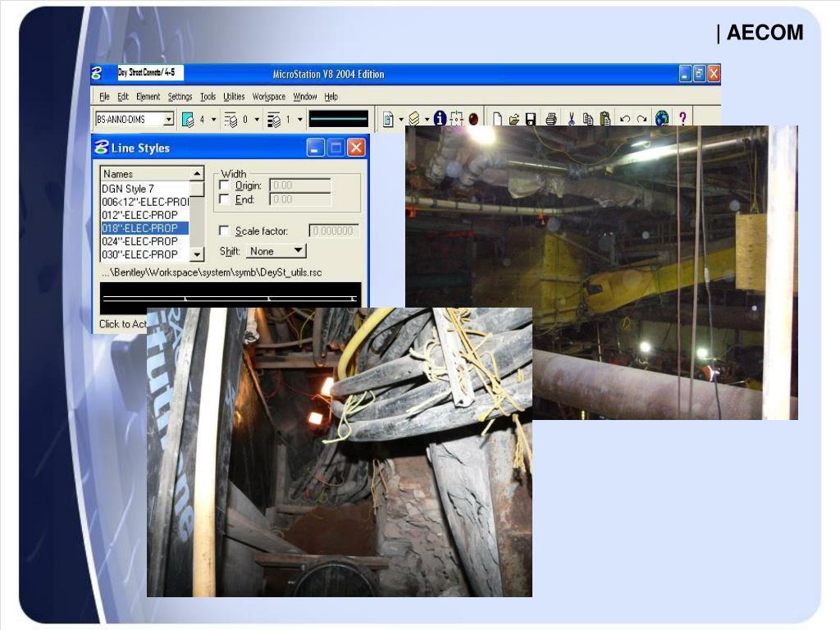Click the line style preview to activate
The width and height of the screenshot is (840, 630).
tap(231, 298)
